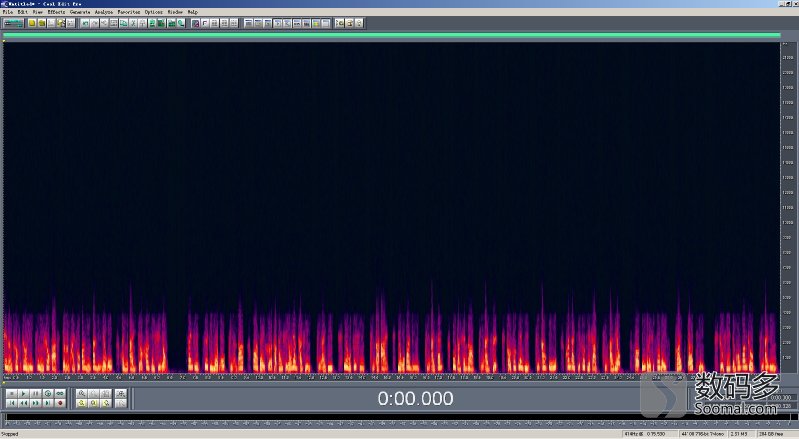Click the Undo toolbar icon
Image resolution: width=799 pixels, height=439 pixels.
point(85,23)
